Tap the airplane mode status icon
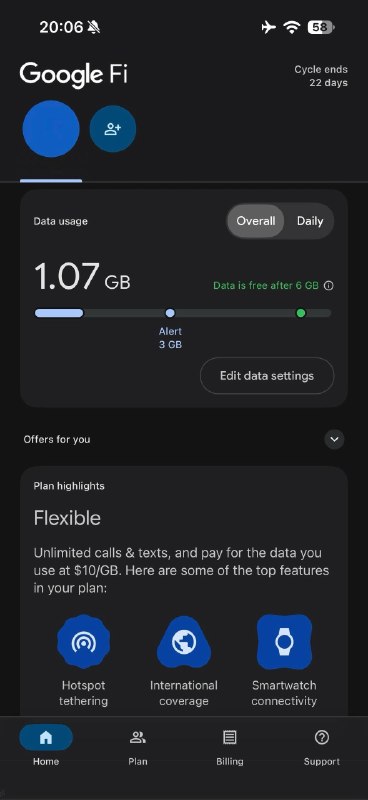 coord(268,28)
